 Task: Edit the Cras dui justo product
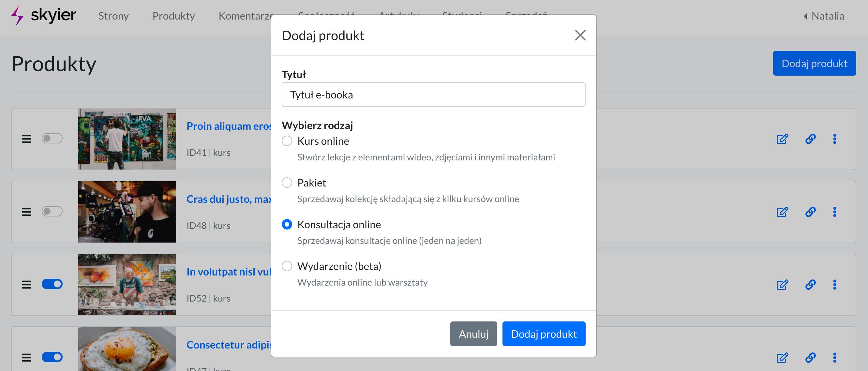tap(782, 212)
